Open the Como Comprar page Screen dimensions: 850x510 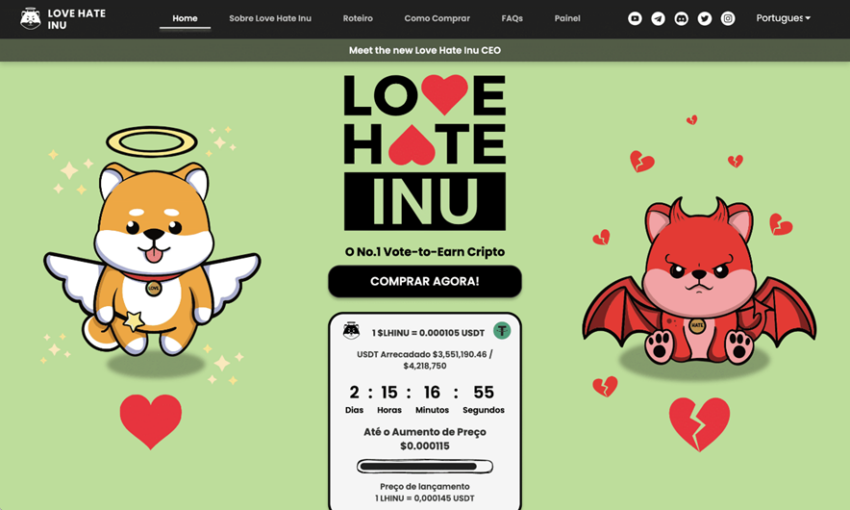(437, 18)
